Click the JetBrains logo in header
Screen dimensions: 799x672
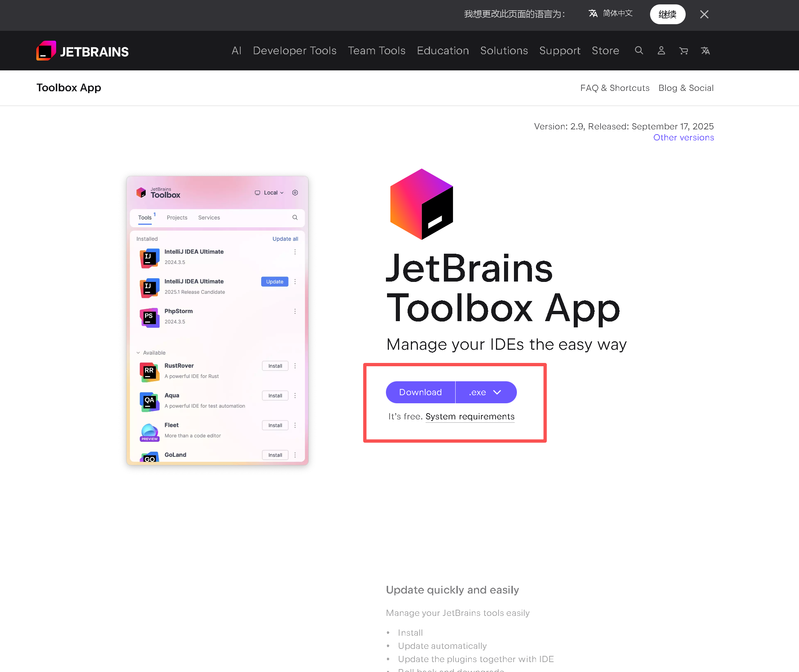(x=82, y=51)
